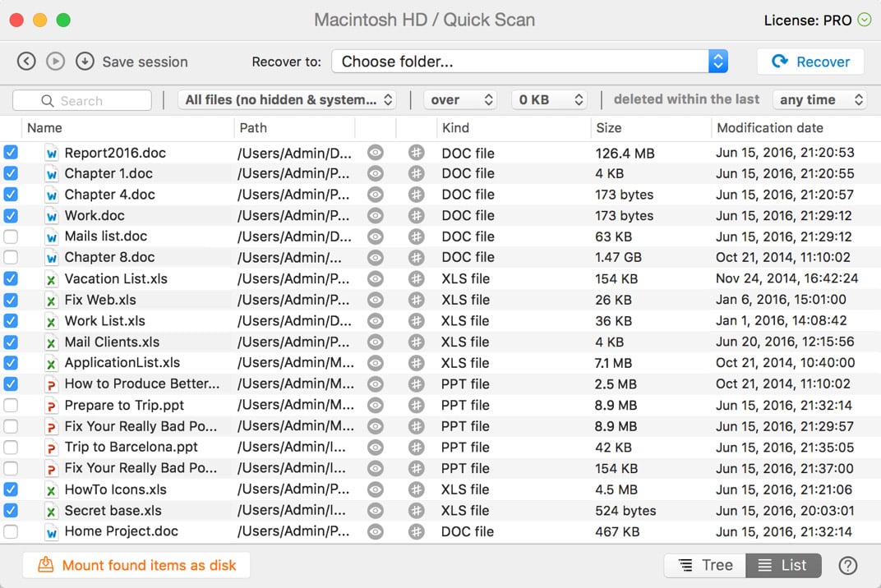Click the play/resume scan icon
This screenshot has height=588, width=881.
tap(55, 62)
